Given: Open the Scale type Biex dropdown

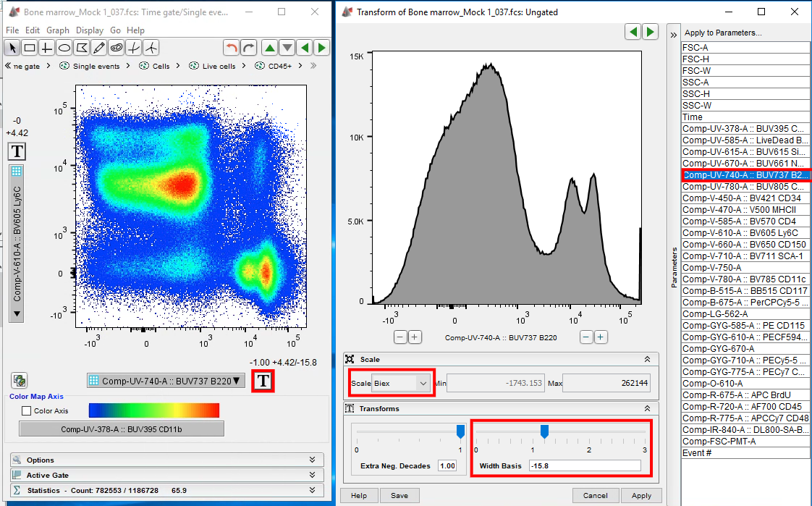Looking at the screenshot, I should click(401, 383).
